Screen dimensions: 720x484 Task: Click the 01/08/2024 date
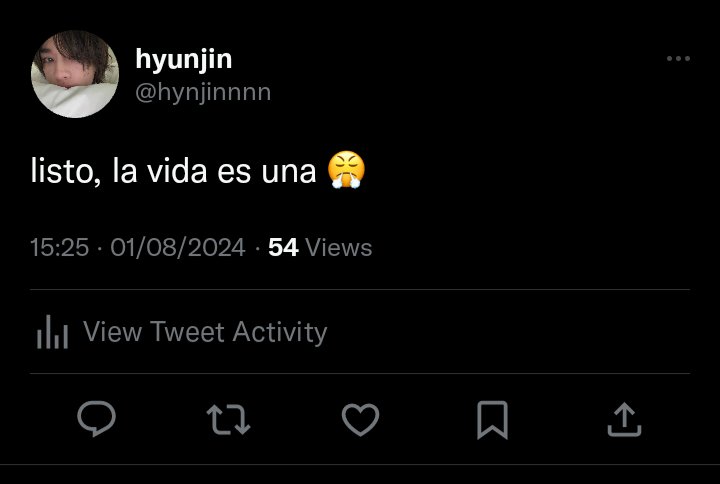point(178,248)
